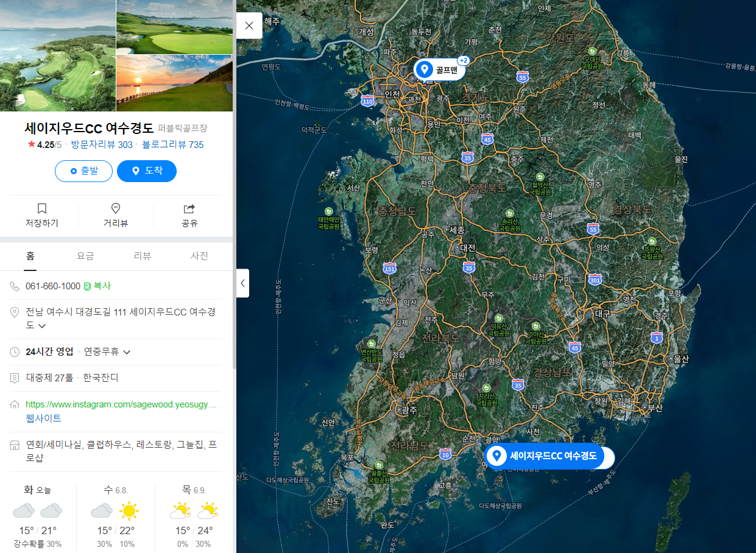Image resolution: width=756 pixels, height=553 pixels.
Task: Click highway 301 shield near 구미
Action: coord(595,280)
